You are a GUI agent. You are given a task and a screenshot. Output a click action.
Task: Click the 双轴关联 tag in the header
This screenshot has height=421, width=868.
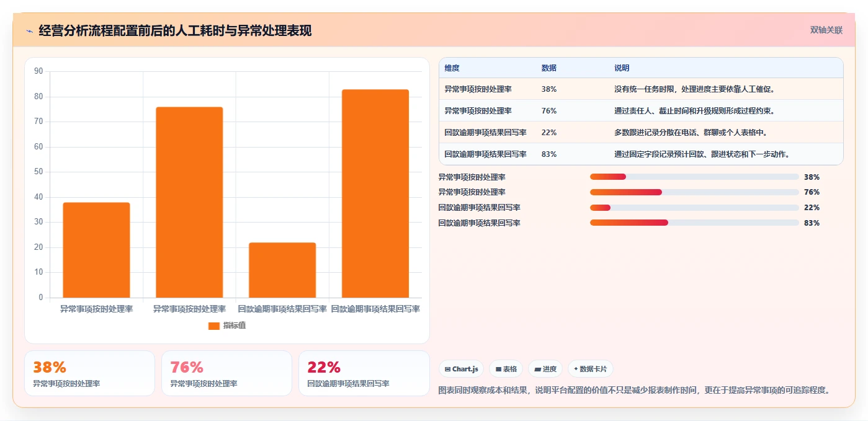[x=826, y=30]
